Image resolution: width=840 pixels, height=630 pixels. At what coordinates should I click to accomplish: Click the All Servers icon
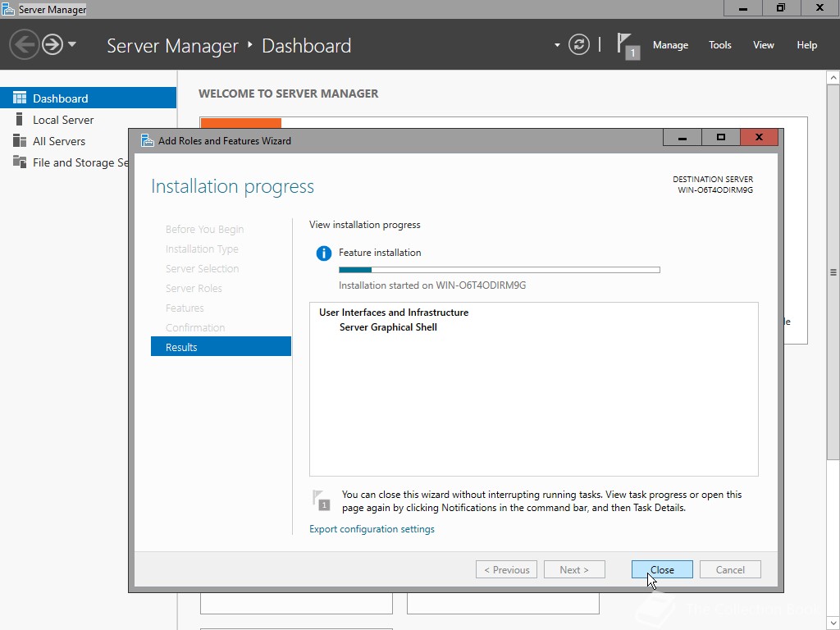point(20,140)
